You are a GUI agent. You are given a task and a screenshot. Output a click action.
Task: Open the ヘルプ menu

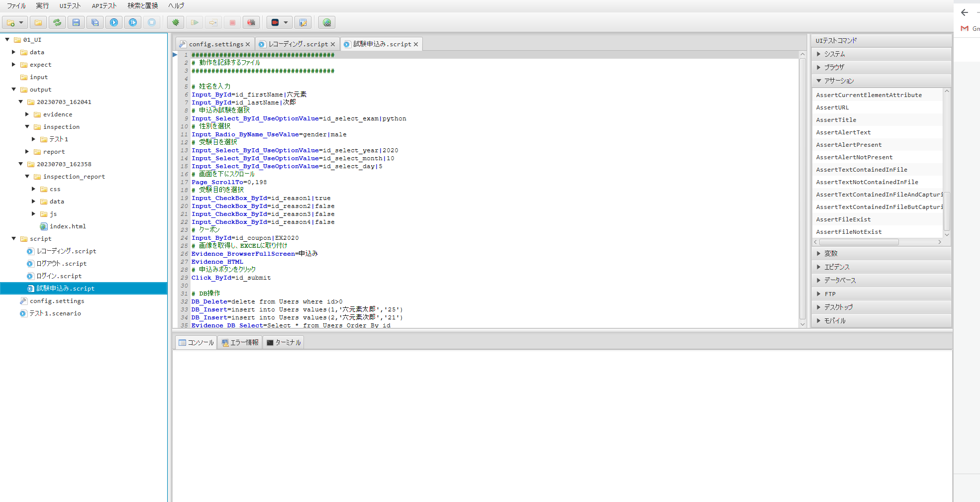pyautogui.click(x=176, y=5)
